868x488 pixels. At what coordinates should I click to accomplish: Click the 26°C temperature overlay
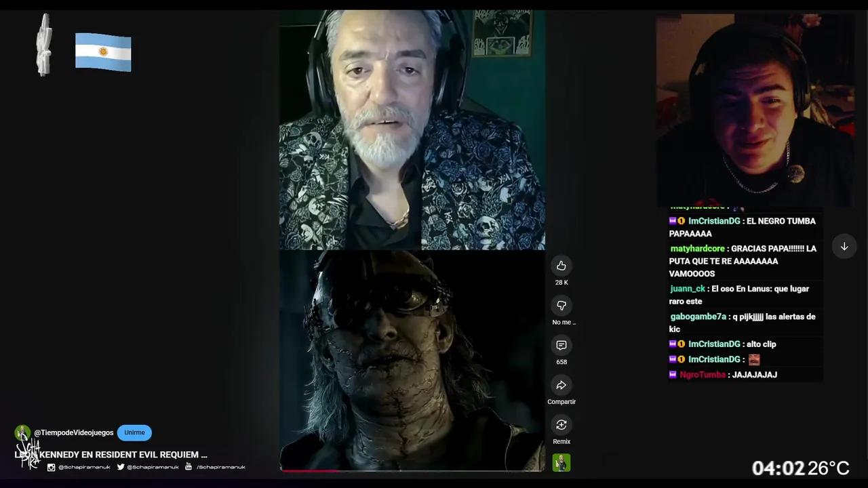tap(829, 468)
